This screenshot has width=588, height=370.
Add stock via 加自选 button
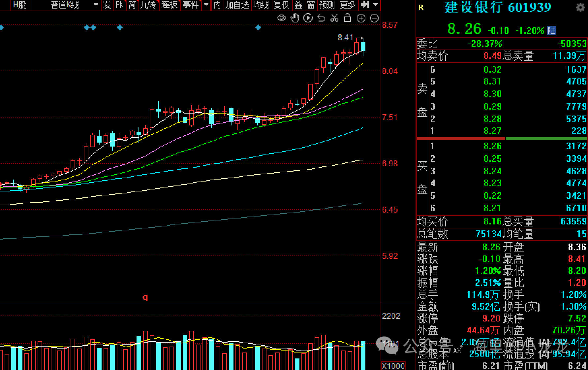(x=237, y=5)
